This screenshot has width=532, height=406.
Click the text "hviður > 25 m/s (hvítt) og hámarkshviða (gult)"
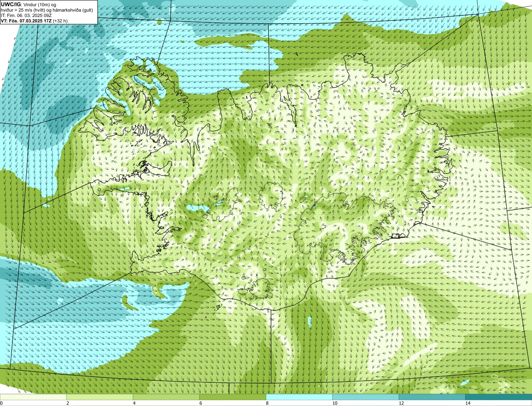point(47,10)
